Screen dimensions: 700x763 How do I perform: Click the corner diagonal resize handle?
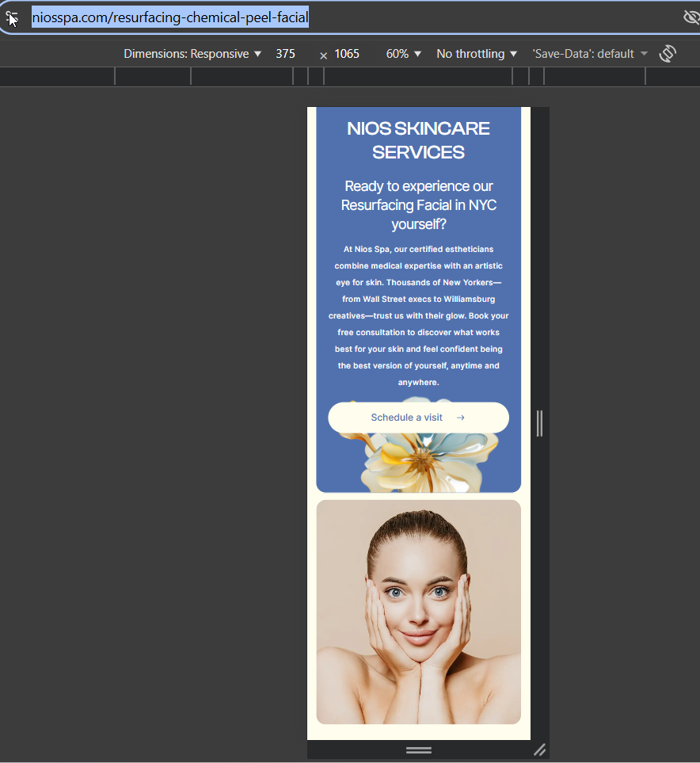pos(540,750)
